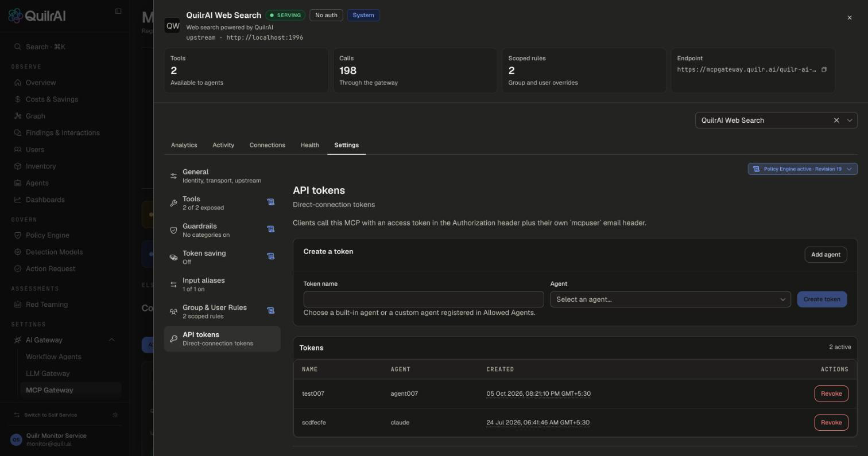Click the No auth badge
Image resolution: width=868 pixels, height=456 pixels.
(x=326, y=15)
